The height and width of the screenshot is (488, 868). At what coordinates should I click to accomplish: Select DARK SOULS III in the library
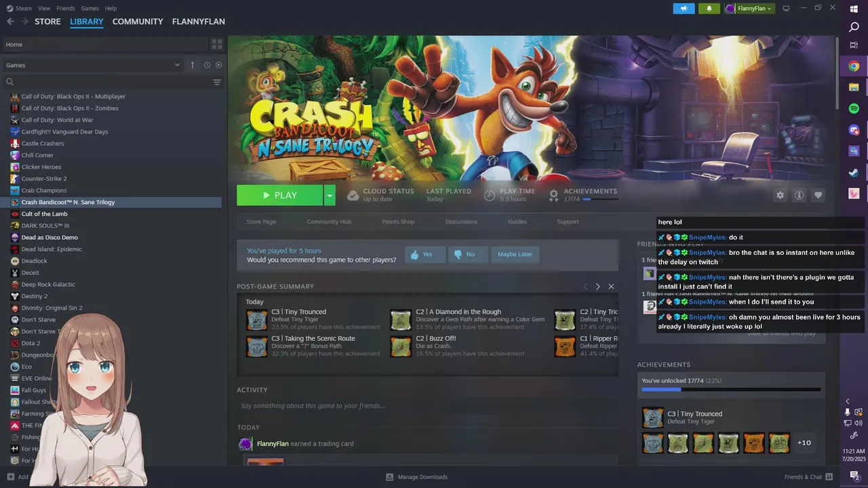click(x=45, y=226)
